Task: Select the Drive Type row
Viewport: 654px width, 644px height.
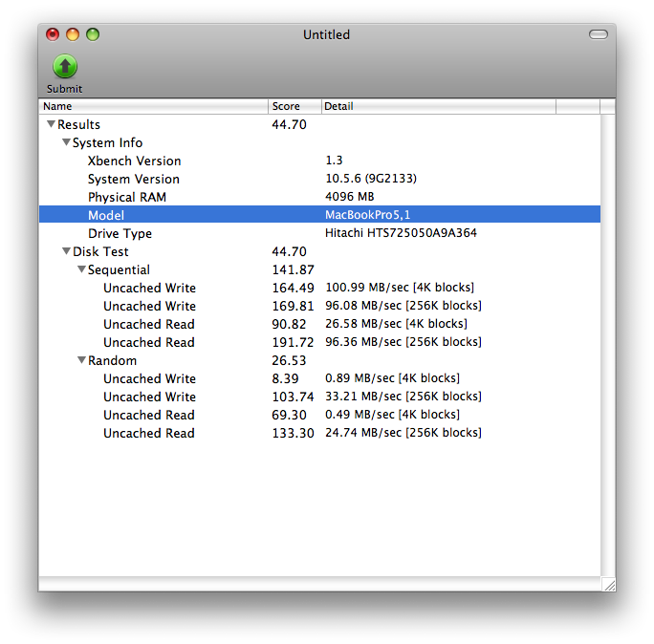Action: [x=320, y=233]
